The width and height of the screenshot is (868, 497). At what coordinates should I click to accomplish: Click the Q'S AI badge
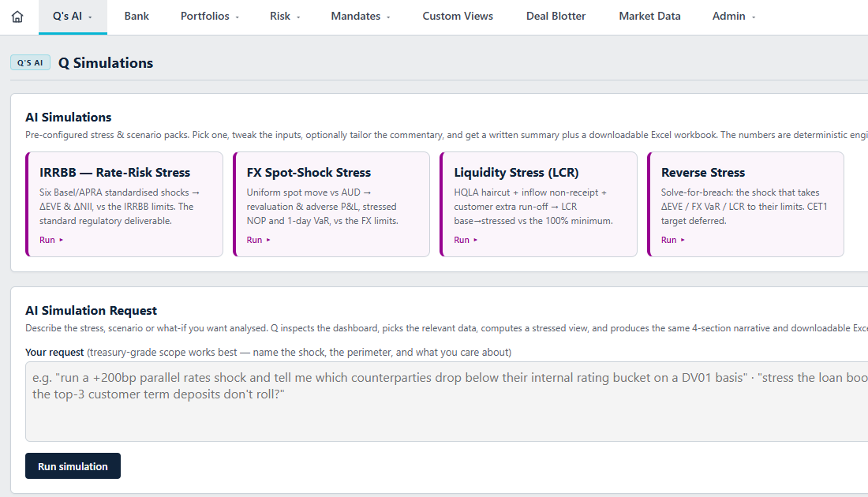click(31, 62)
